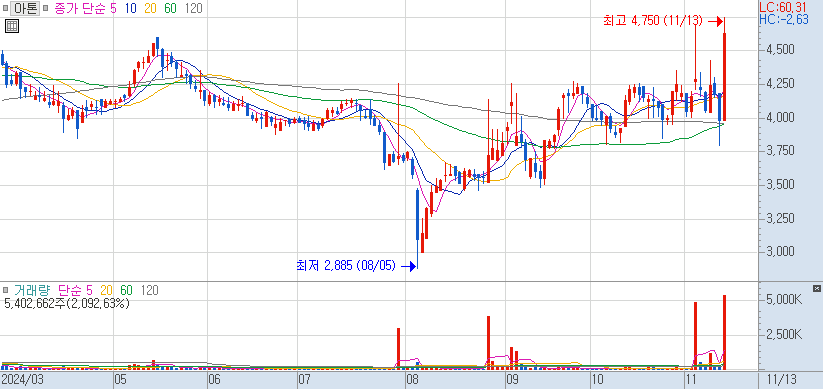Click the 아톤 stock name button

[25, 9]
